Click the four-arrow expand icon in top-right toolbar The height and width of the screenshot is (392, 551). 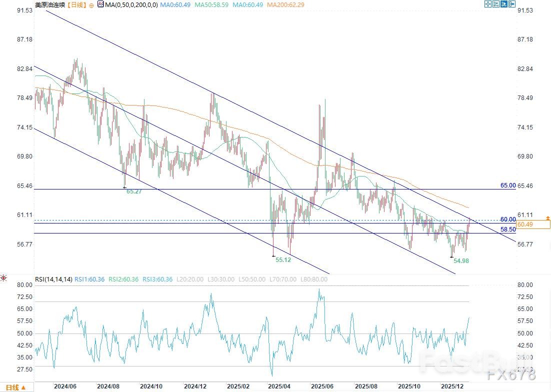[x=488, y=4]
